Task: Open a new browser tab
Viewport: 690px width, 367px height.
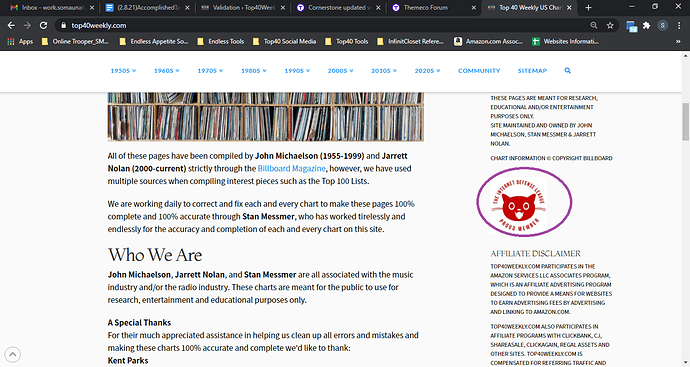Action: coord(588,7)
